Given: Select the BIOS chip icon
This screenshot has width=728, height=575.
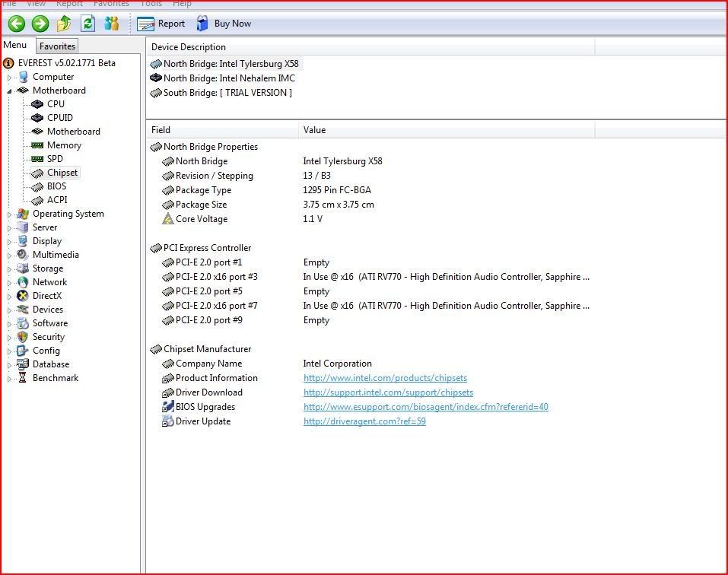Looking at the screenshot, I should coord(37,186).
